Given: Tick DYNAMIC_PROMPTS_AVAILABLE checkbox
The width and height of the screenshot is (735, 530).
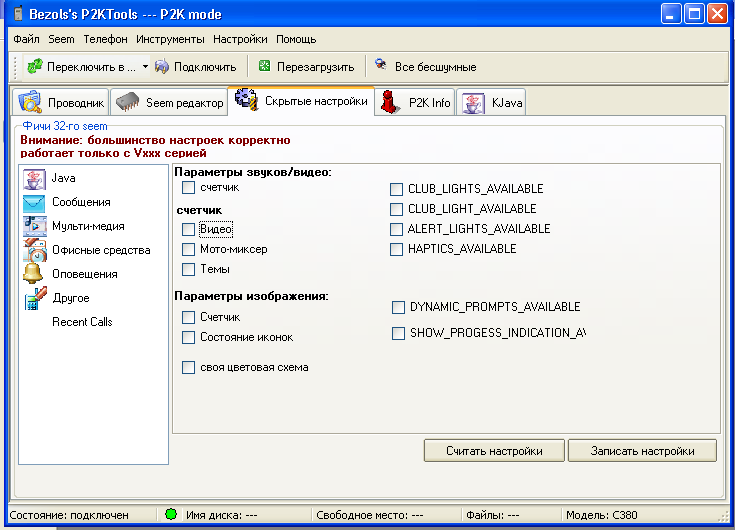Looking at the screenshot, I should [x=398, y=307].
